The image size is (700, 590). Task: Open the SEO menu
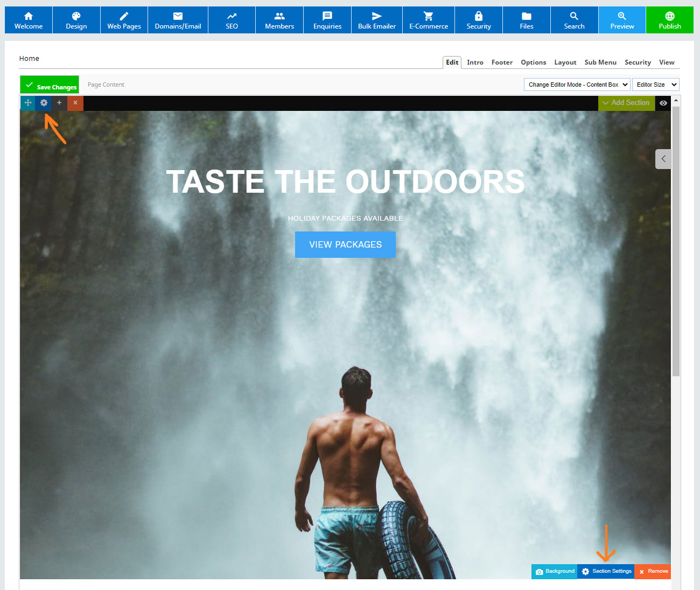click(x=232, y=20)
